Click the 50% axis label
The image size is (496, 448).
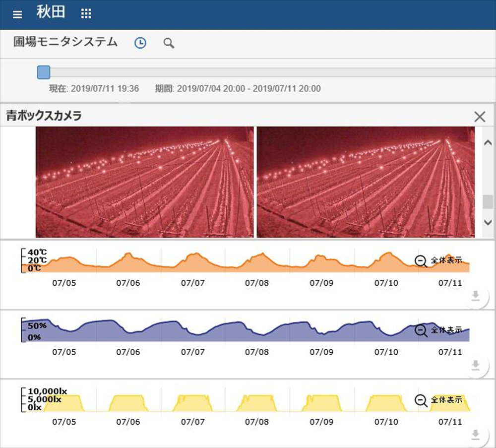37,325
